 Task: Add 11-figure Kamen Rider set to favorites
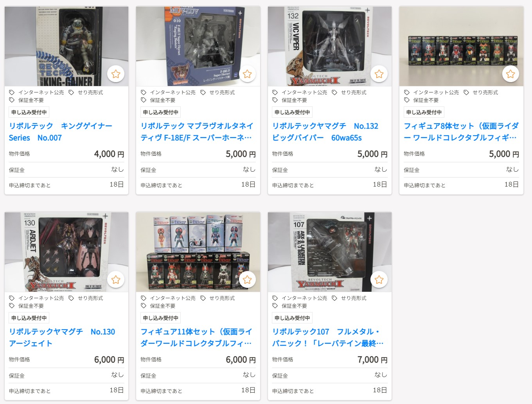[247, 280]
